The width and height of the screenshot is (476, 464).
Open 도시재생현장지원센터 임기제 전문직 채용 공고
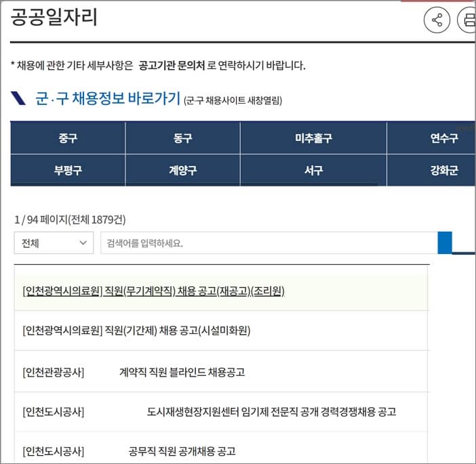209,412
